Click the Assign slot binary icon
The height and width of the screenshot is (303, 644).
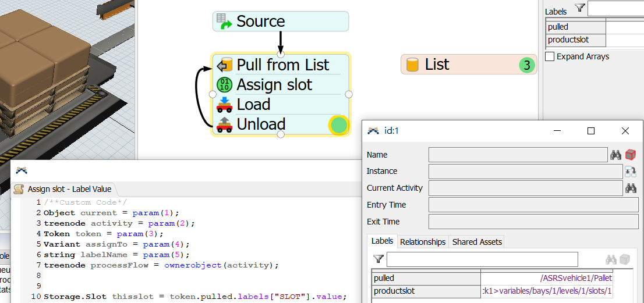(224, 85)
